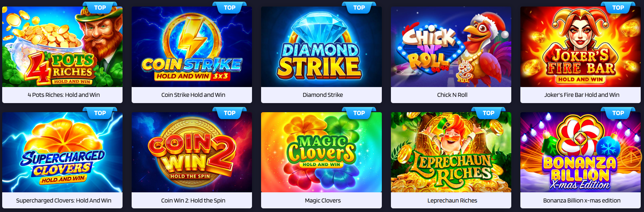Click the 'Diamond Strike' title label
Image resolution: width=644 pixels, height=212 pixels.
point(323,95)
